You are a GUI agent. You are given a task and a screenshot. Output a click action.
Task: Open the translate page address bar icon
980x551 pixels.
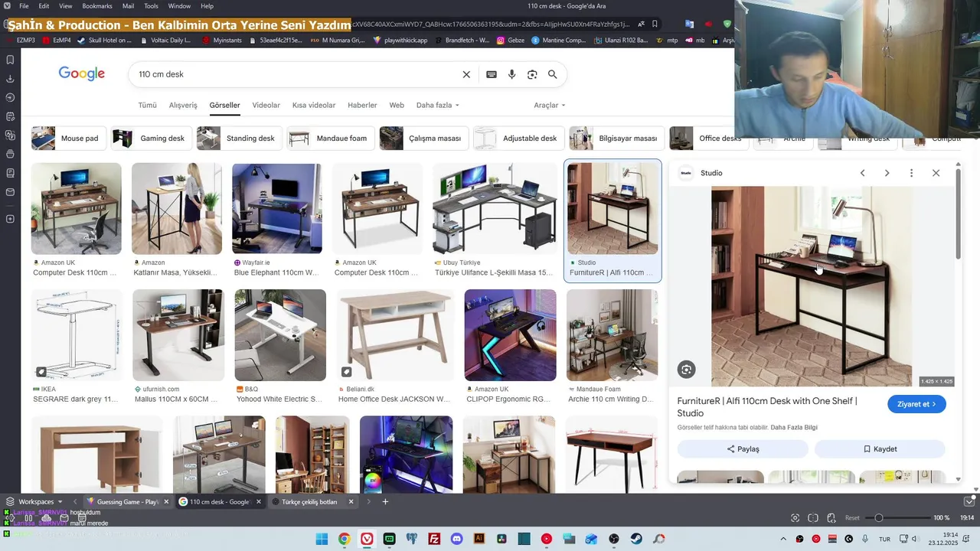click(x=641, y=24)
